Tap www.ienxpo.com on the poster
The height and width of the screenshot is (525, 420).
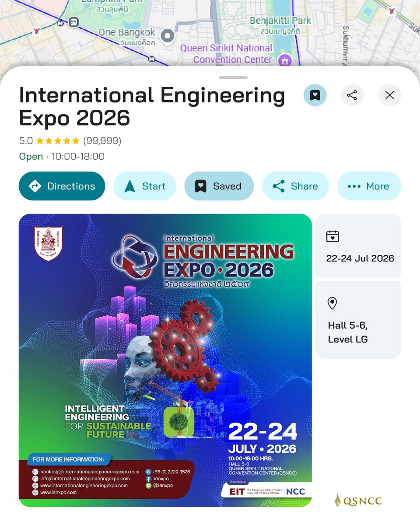(x=58, y=492)
